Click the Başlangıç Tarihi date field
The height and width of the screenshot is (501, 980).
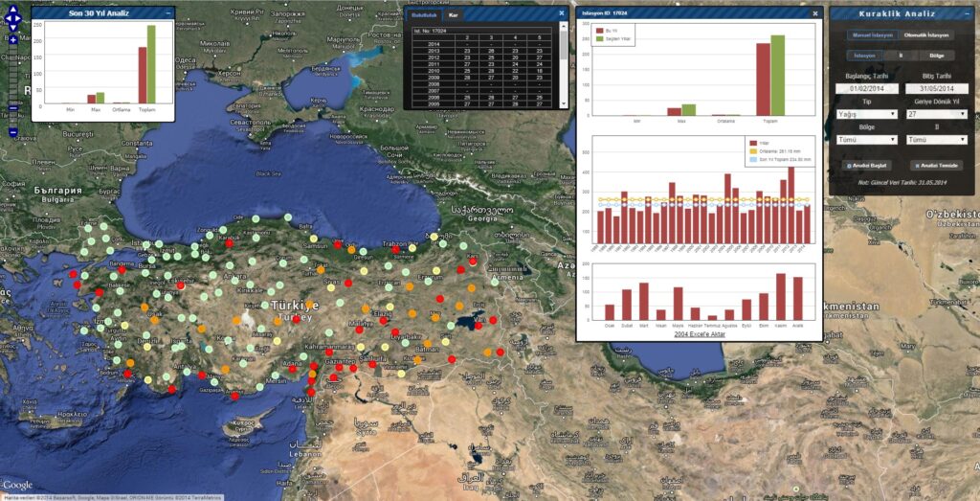867,89
